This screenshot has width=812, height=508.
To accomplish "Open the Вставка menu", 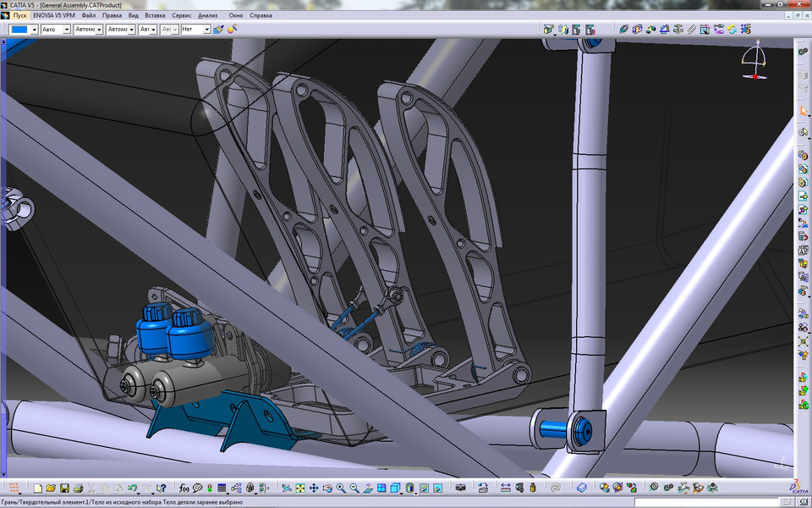I will [155, 15].
